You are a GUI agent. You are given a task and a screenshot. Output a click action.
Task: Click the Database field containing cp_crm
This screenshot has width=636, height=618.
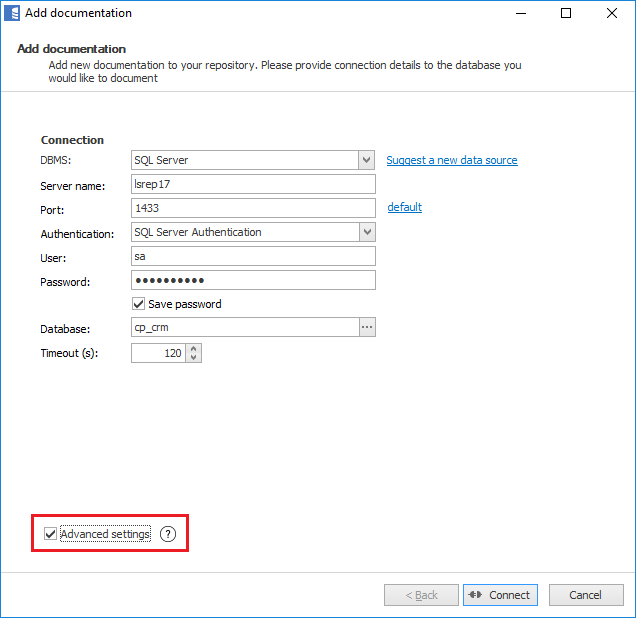244,328
